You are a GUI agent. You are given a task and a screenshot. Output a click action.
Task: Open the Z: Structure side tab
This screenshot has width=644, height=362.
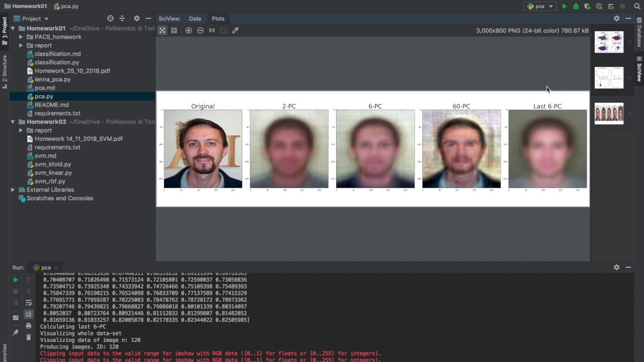(x=5, y=71)
